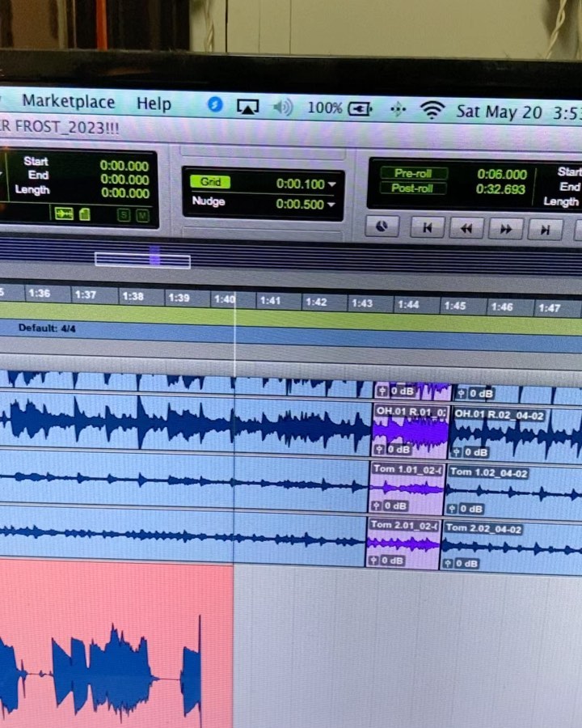Click the Pre-roll time 0:06.000
Viewport: 582px width, 728px height.
point(502,174)
